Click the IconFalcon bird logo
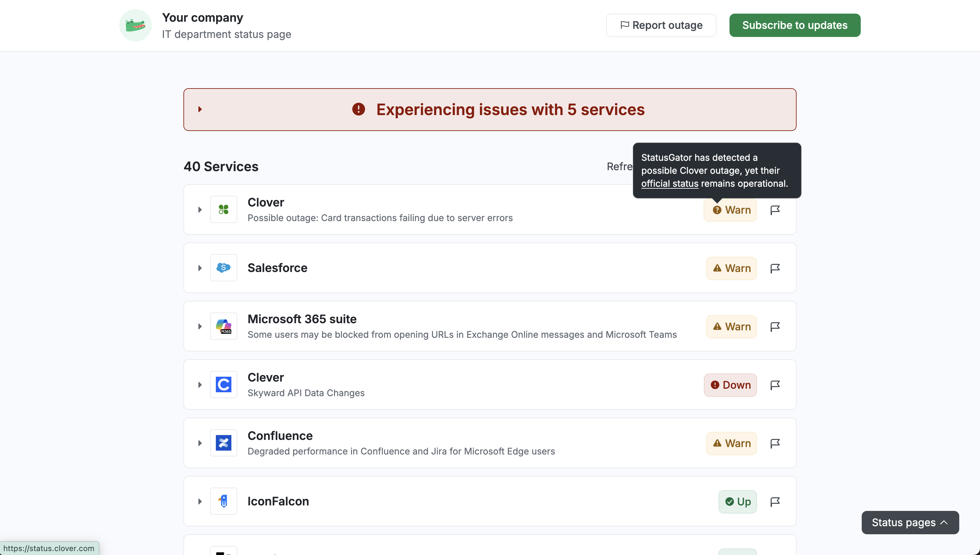This screenshot has height=555, width=980. (x=223, y=501)
